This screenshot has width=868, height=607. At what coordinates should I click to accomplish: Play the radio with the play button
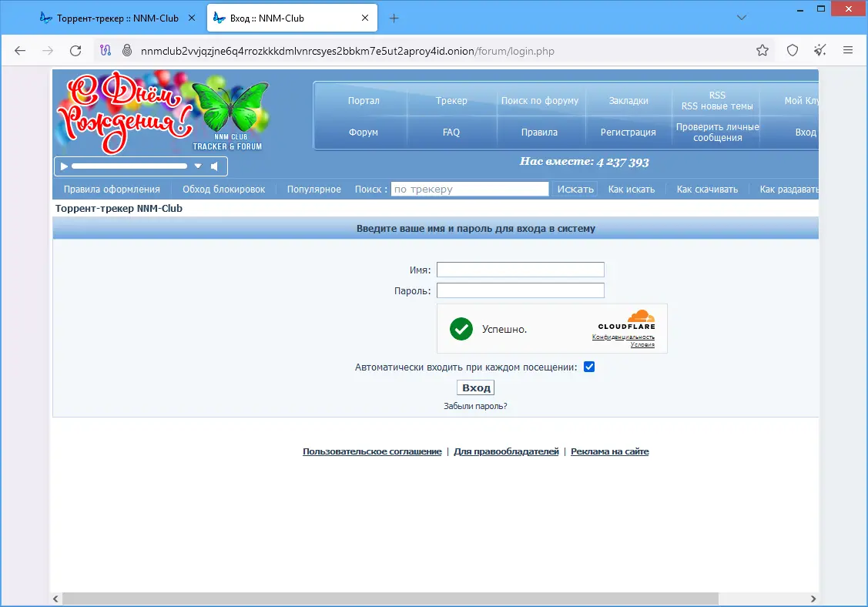coord(64,166)
